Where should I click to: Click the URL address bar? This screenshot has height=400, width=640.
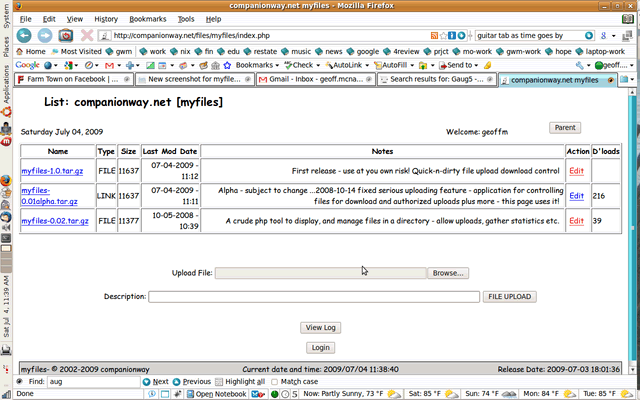point(271,36)
